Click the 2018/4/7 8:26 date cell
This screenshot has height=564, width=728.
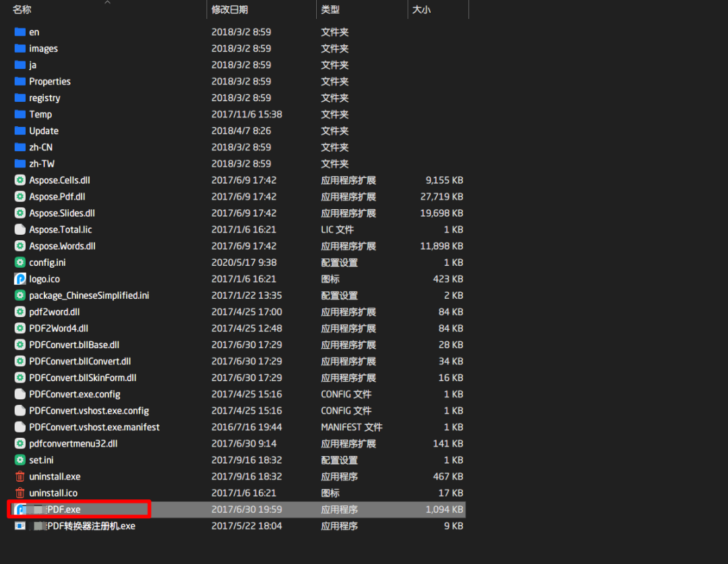[x=241, y=131]
